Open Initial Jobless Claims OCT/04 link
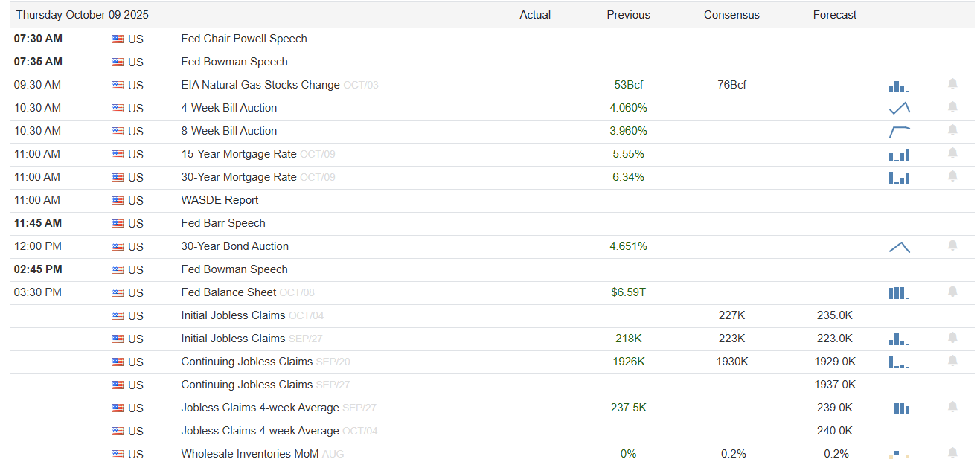Screen dimensions: 980x465 point(233,315)
